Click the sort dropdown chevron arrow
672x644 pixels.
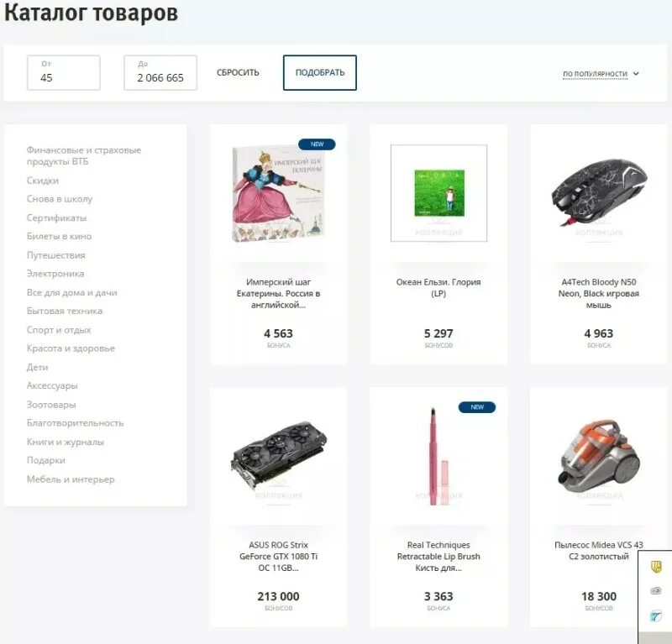click(x=636, y=74)
